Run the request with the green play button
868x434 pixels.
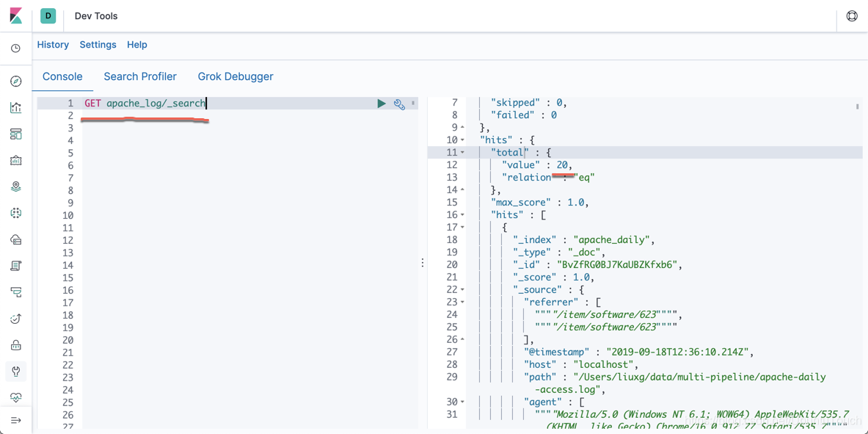tap(382, 104)
